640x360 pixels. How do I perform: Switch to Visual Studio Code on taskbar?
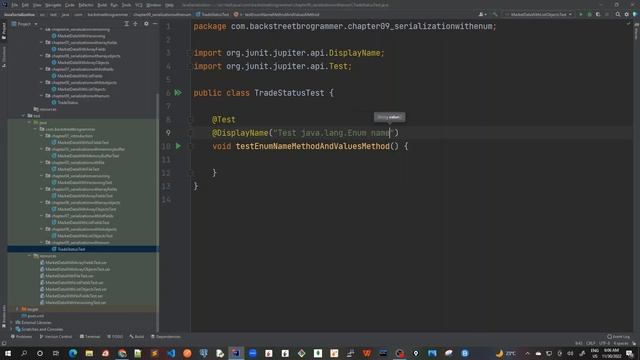point(171,353)
